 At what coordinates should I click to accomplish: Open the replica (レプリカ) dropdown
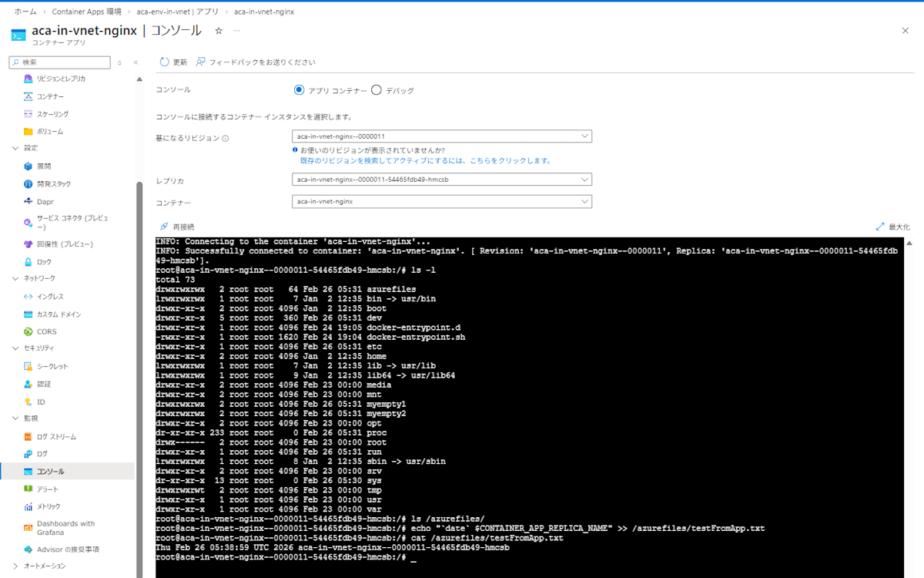pos(442,180)
